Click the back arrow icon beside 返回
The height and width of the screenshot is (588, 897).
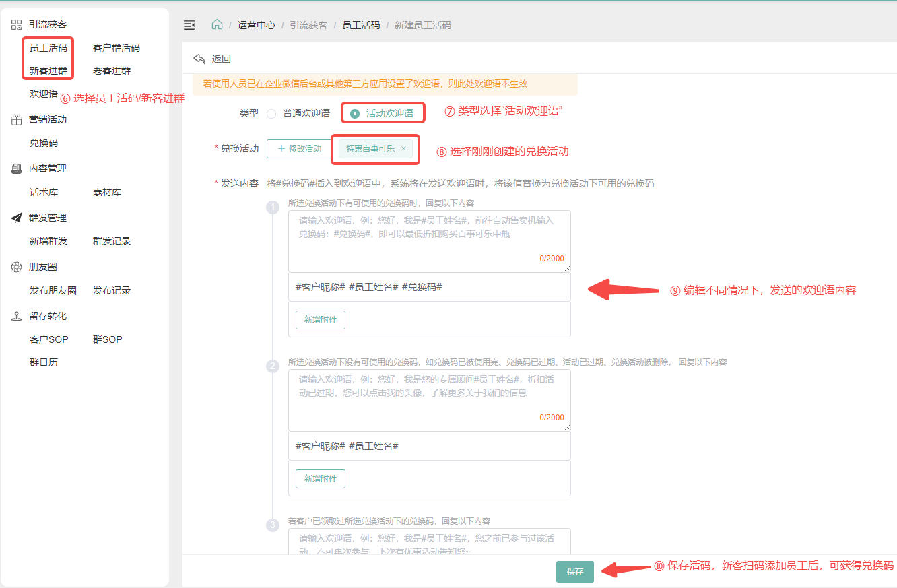pos(199,59)
